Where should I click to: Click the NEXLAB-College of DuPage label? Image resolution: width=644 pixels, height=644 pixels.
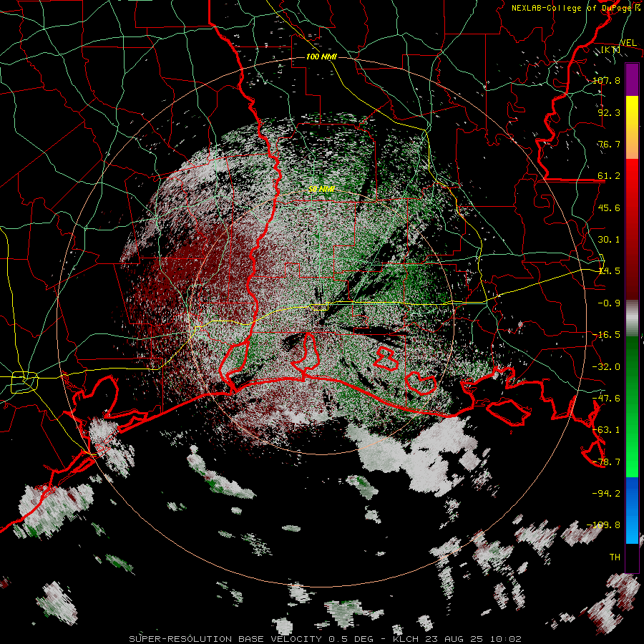pyautogui.click(x=575, y=8)
